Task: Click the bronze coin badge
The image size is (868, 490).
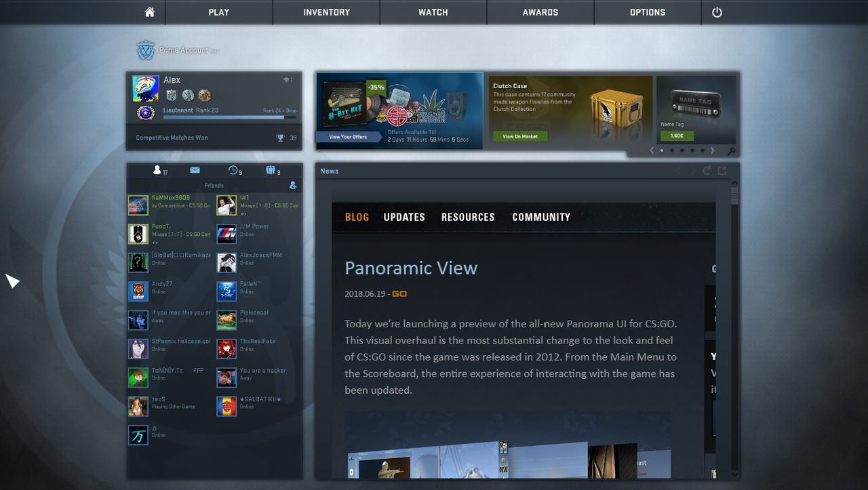Action: pyautogui.click(x=205, y=96)
